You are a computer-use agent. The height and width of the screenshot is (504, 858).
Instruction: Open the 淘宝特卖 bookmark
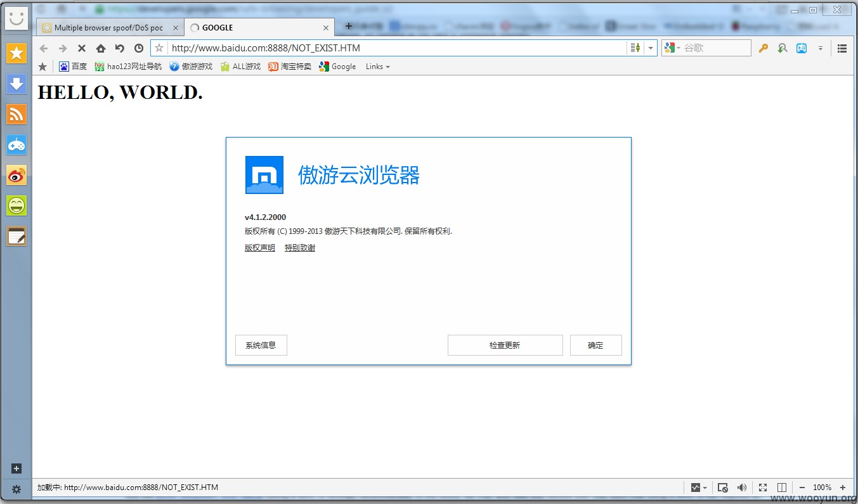coord(290,67)
